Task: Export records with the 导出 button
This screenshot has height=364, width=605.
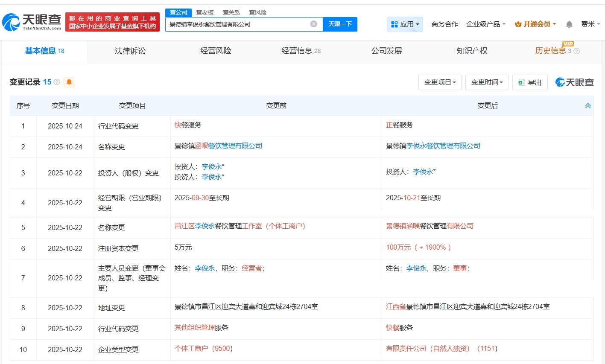Action: (x=529, y=82)
